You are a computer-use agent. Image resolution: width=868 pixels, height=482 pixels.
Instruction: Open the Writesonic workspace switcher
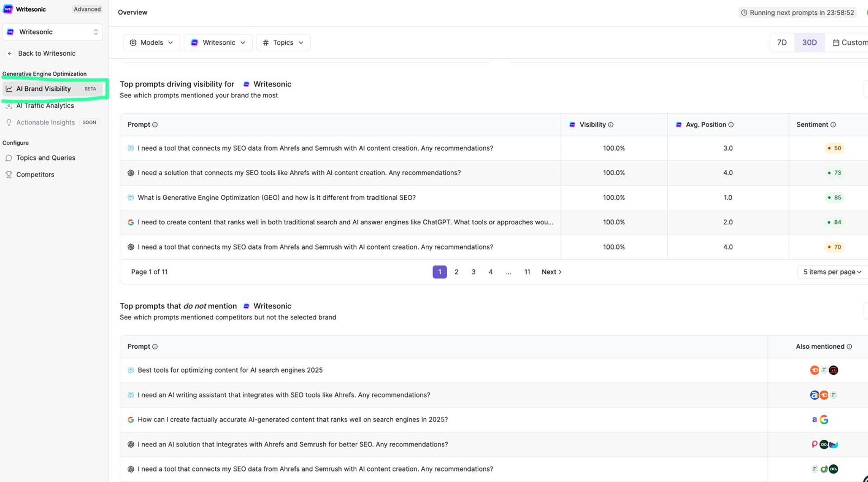(52, 32)
